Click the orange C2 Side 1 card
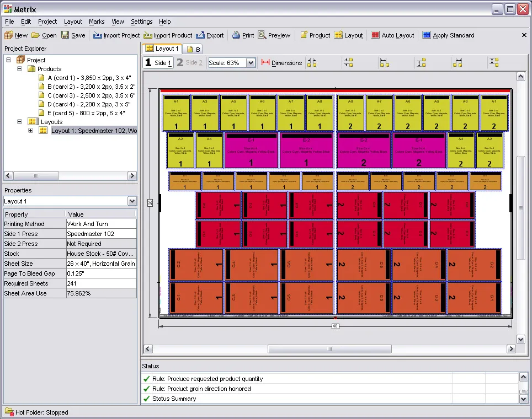Viewport: 532px width, 419px height. 196,265
